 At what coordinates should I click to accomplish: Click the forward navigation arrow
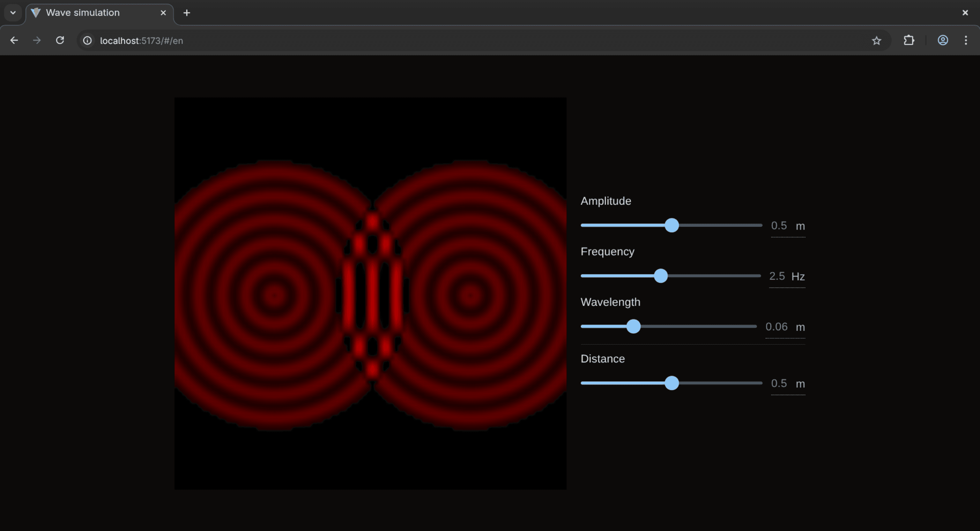[36, 40]
